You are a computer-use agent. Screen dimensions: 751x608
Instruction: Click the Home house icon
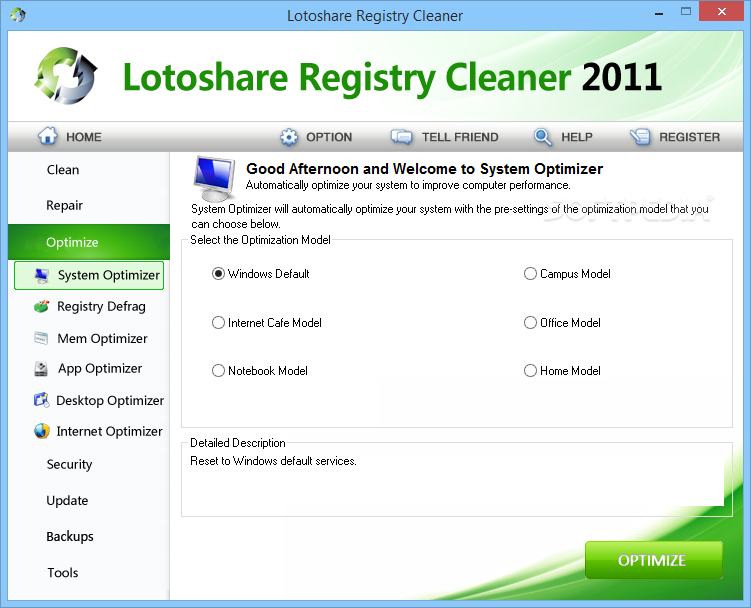pos(48,136)
